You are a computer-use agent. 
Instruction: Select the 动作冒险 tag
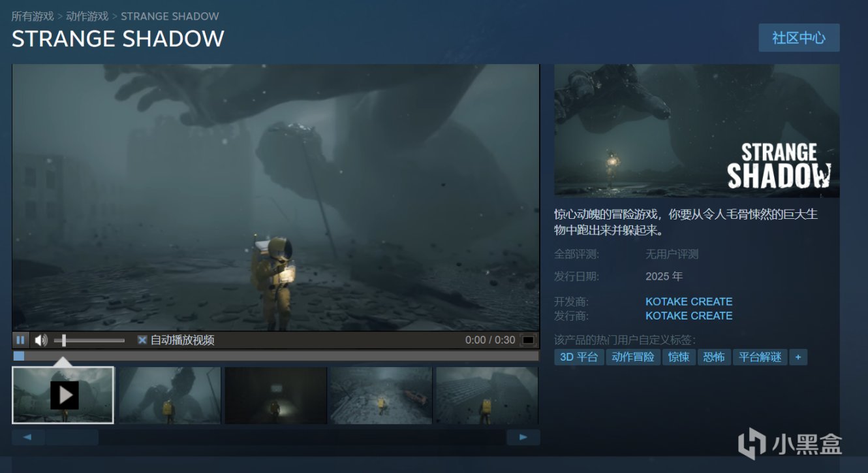pyautogui.click(x=633, y=357)
